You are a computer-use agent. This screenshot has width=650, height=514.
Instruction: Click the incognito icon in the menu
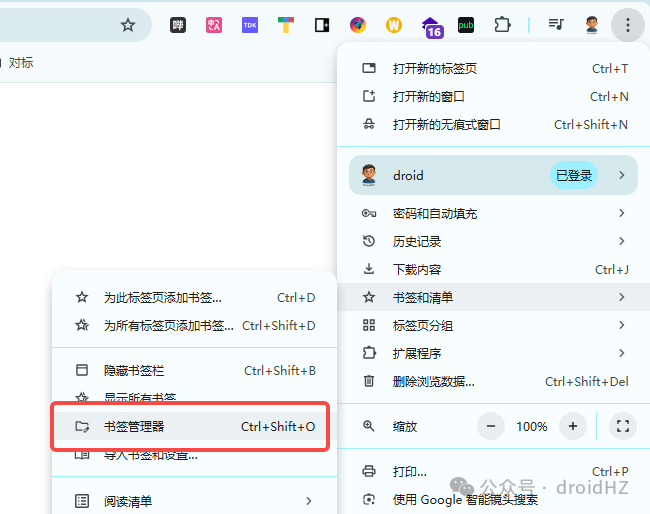(369, 124)
